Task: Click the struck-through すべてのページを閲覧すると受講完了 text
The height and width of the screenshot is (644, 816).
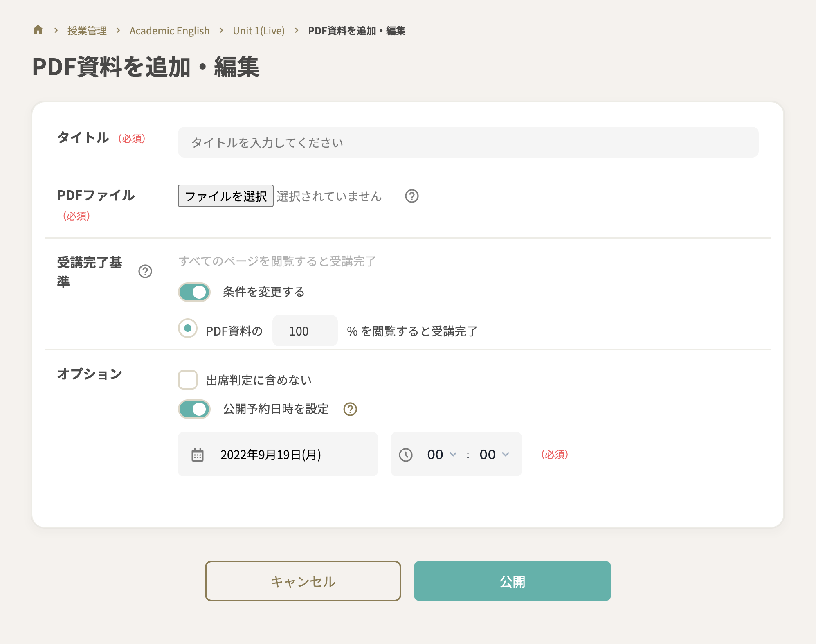Action: 277,261
